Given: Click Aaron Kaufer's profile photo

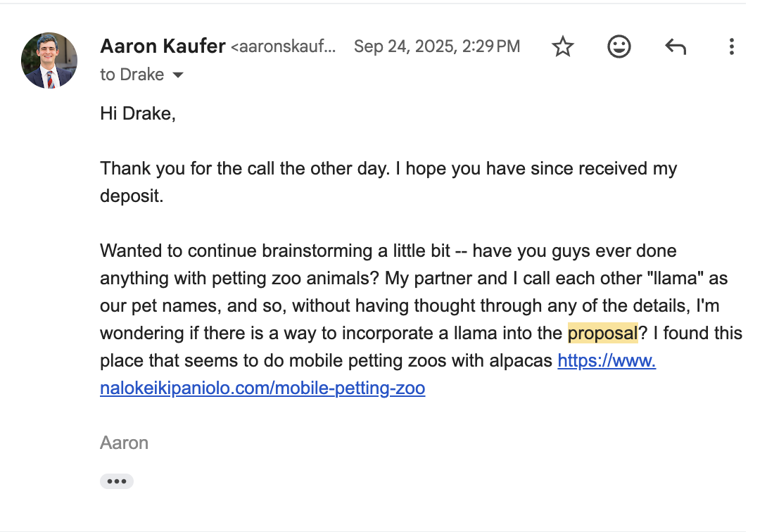Looking at the screenshot, I should pos(49,60).
